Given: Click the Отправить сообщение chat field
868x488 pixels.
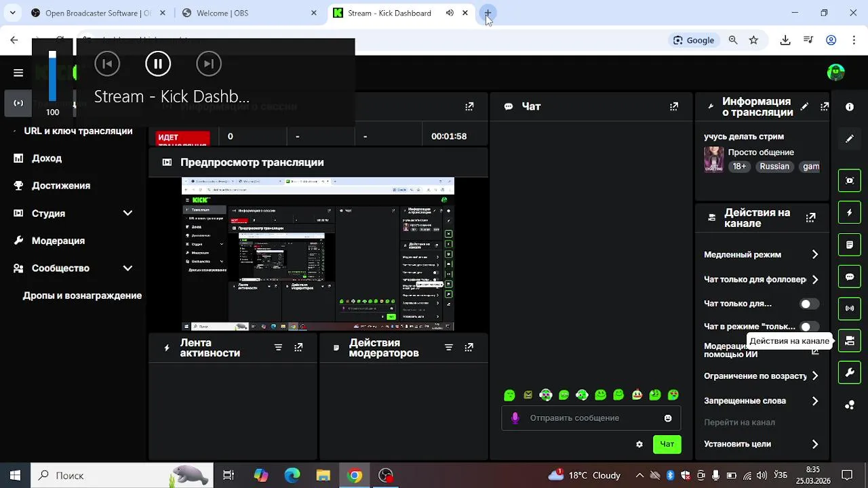Looking at the screenshot, I should [591, 418].
